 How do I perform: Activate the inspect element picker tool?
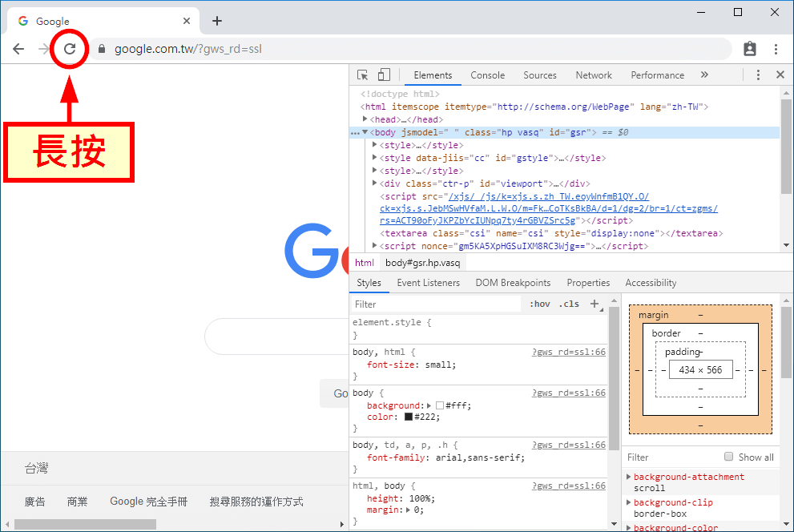[363, 75]
